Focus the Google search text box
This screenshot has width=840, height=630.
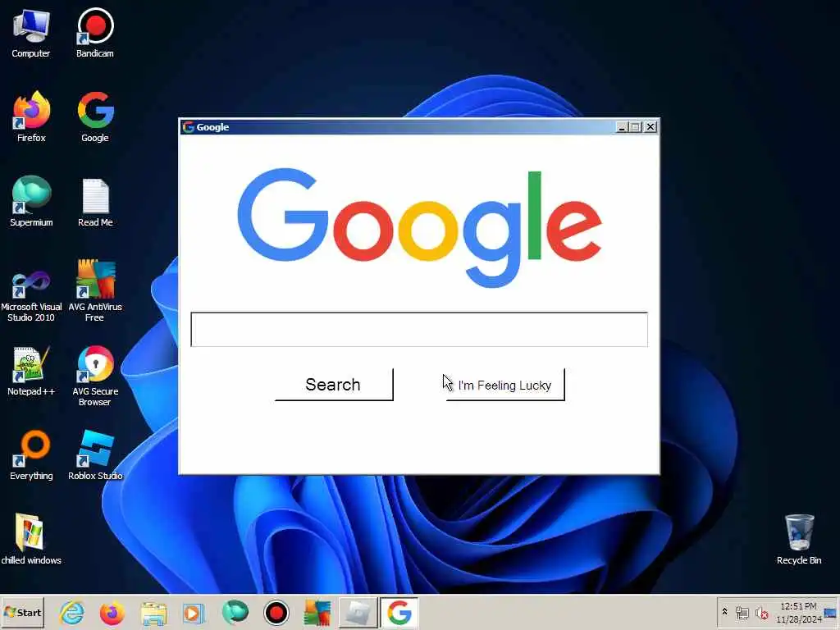[419, 329]
